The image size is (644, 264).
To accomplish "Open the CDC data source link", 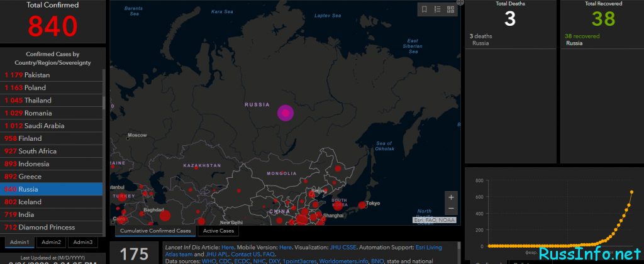I will point(226,261).
